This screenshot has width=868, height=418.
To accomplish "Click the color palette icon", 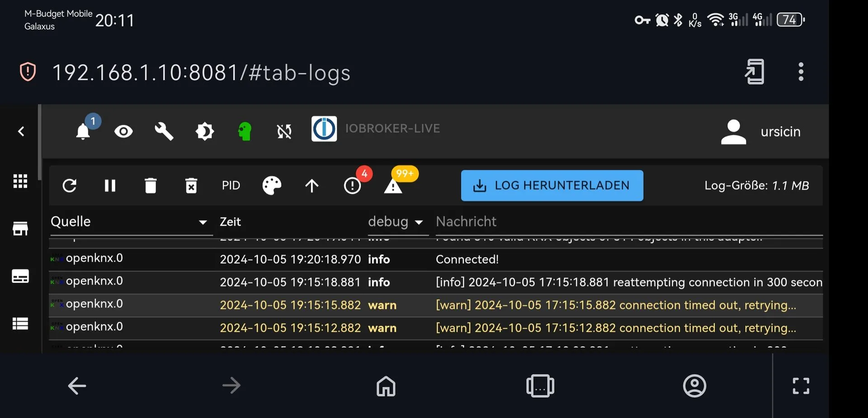I will point(272,185).
